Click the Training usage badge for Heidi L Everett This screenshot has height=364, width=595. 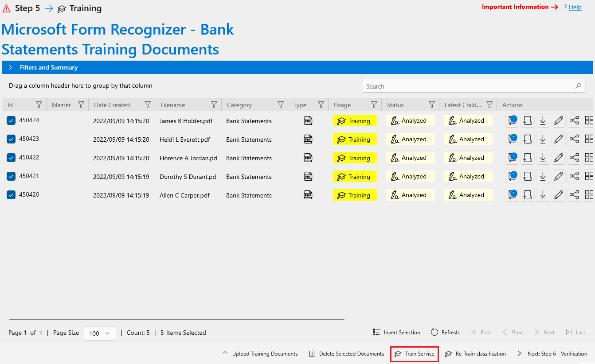coord(355,139)
